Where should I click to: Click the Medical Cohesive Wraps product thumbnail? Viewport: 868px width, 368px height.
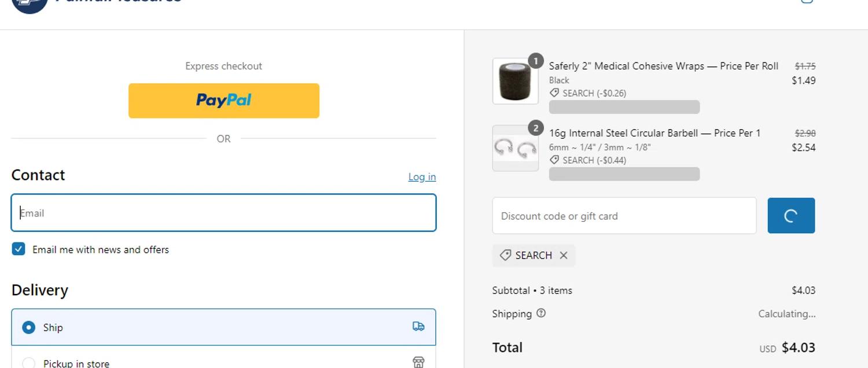(515, 81)
